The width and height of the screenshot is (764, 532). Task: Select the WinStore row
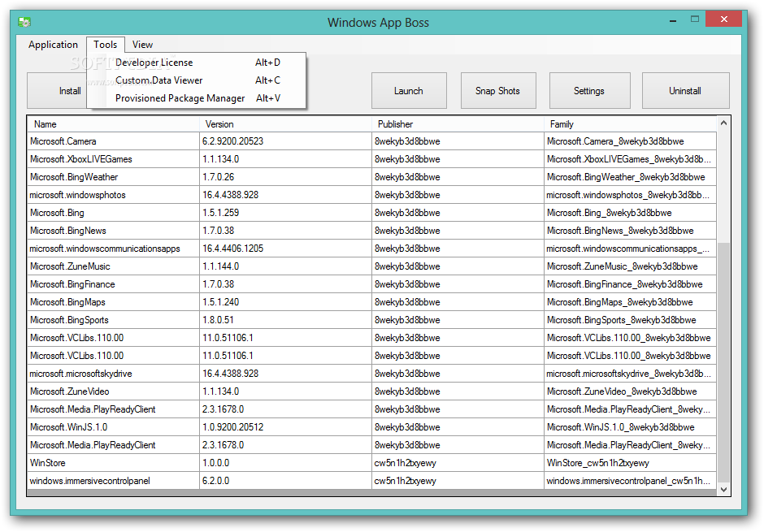click(371, 463)
